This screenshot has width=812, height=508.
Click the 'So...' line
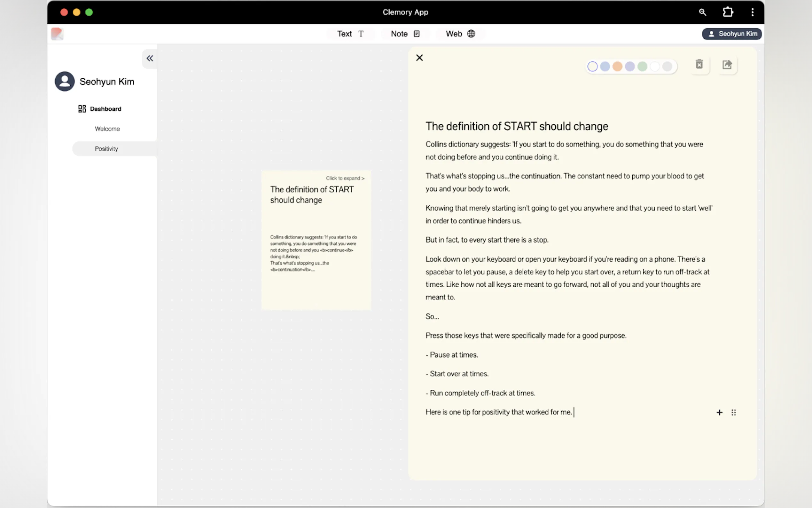[x=432, y=316]
